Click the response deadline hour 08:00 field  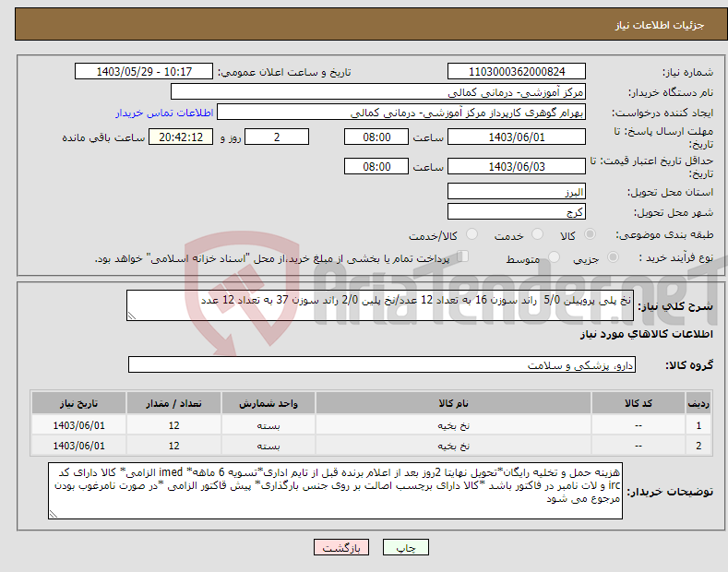[376, 137]
